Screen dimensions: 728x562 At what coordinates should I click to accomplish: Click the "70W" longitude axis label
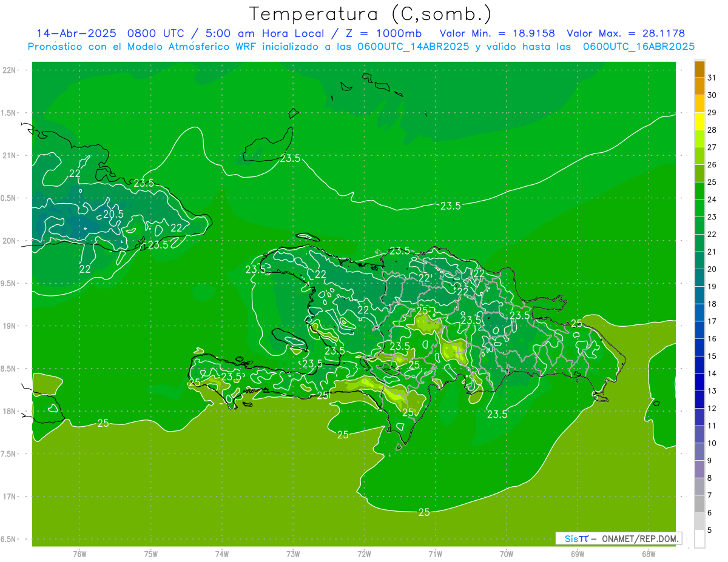point(507,554)
